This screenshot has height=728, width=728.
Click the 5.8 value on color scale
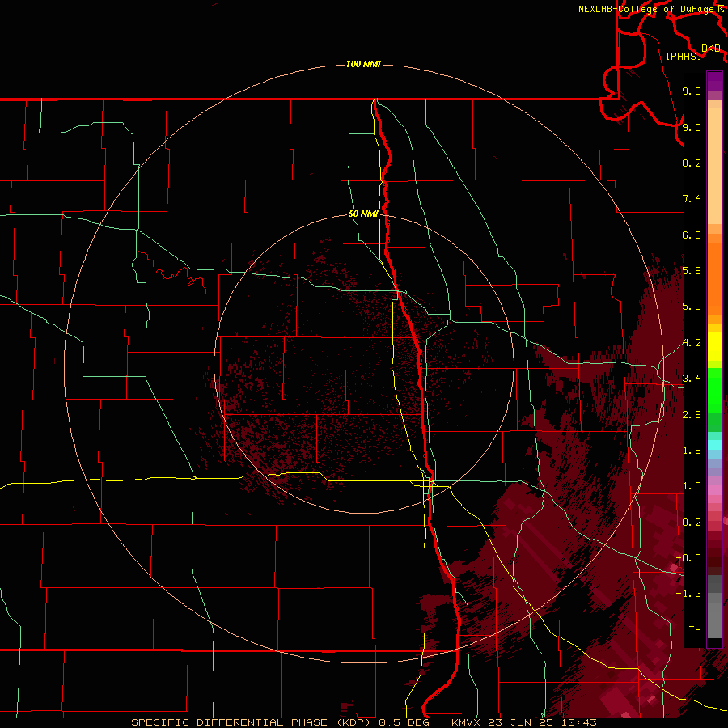pos(692,271)
